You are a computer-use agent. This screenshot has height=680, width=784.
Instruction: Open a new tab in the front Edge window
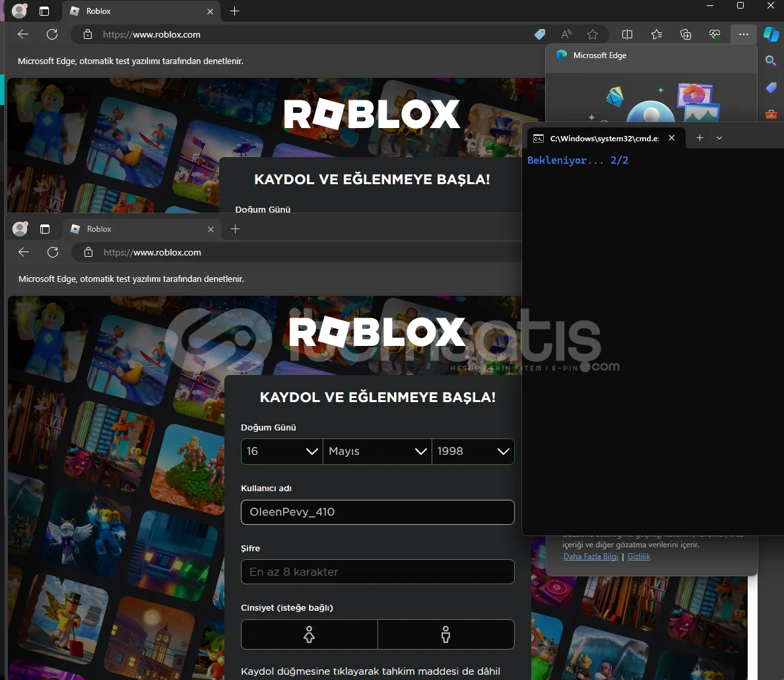[235, 228]
